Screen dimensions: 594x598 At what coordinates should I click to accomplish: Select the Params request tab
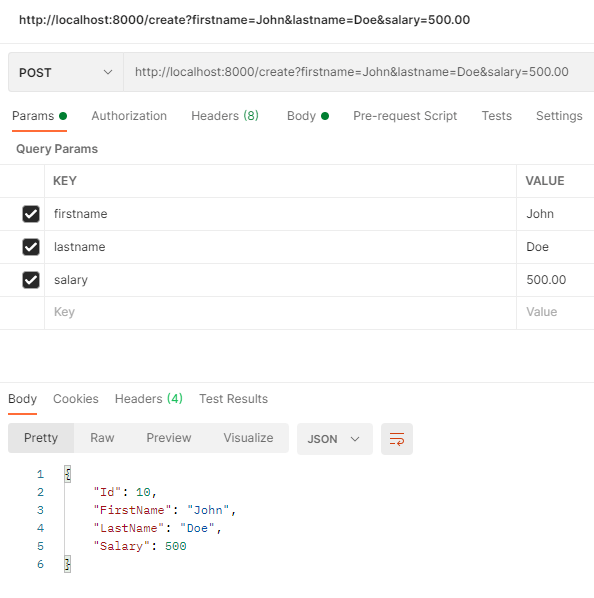click(x=39, y=116)
